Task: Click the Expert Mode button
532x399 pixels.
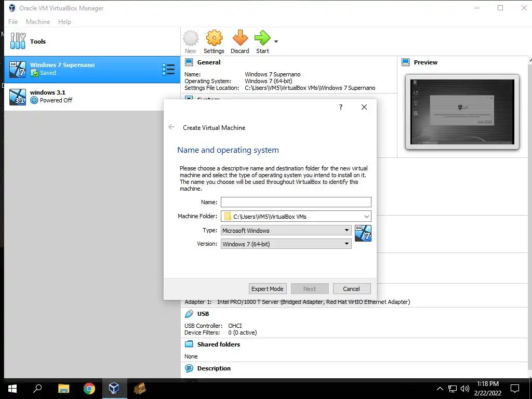Action: 268,289
